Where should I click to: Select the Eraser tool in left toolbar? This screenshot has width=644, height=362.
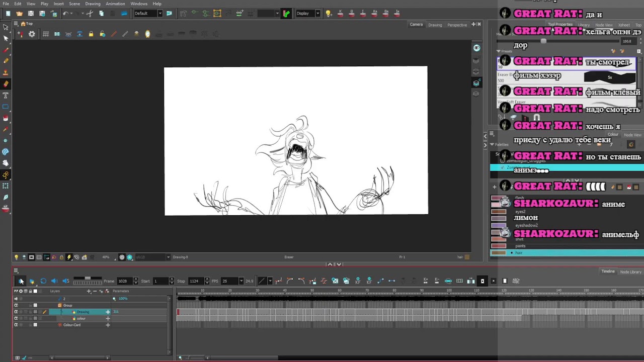click(6, 84)
